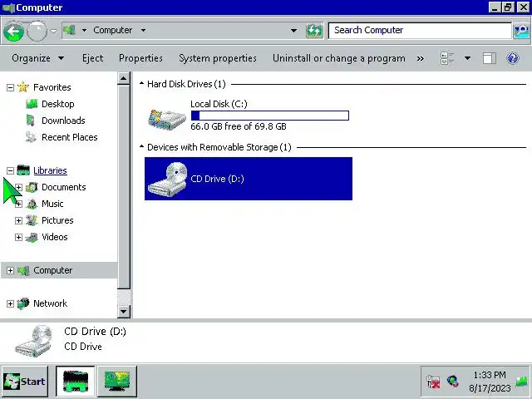532x399 pixels.
Task: Expand the Computer node
Action: pyautogui.click(x=10, y=270)
